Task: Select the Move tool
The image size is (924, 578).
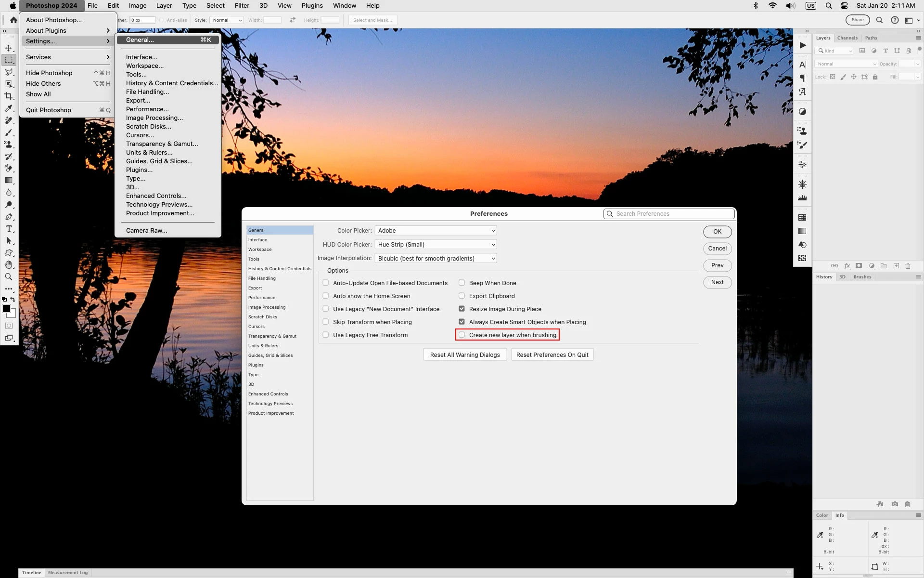Action: point(9,48)
